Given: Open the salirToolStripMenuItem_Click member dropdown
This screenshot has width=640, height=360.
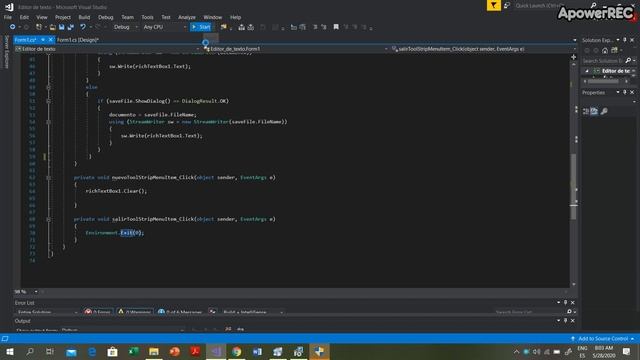Looking at the screenshot, I should coord(484,49).
